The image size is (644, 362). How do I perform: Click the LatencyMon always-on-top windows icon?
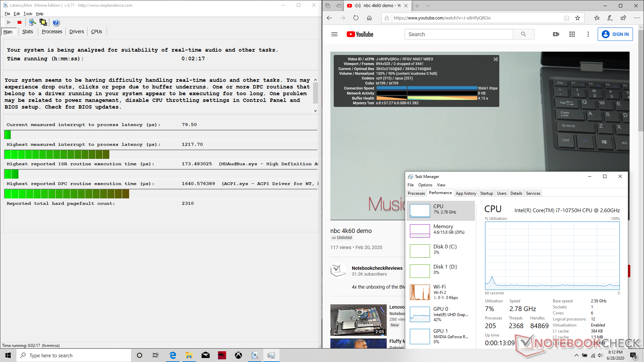[43, 22]
